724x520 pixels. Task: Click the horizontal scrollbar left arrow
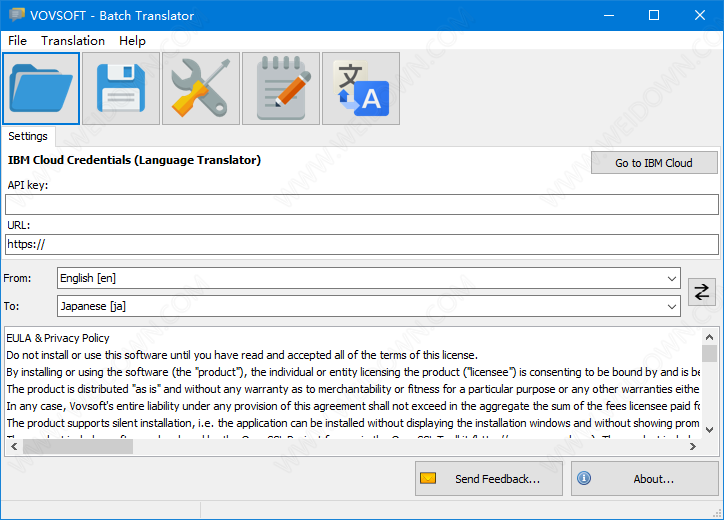pos(14,446)
